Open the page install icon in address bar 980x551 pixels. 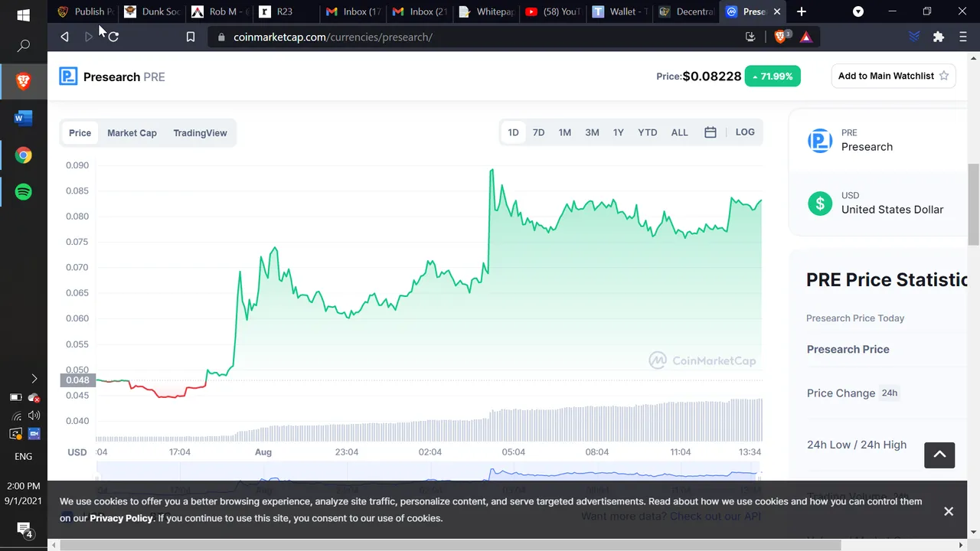coord(750,37)
